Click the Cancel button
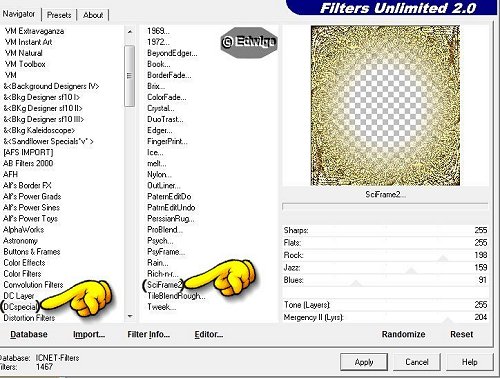This screenshot has width=500, height=378. coord(417,362)
